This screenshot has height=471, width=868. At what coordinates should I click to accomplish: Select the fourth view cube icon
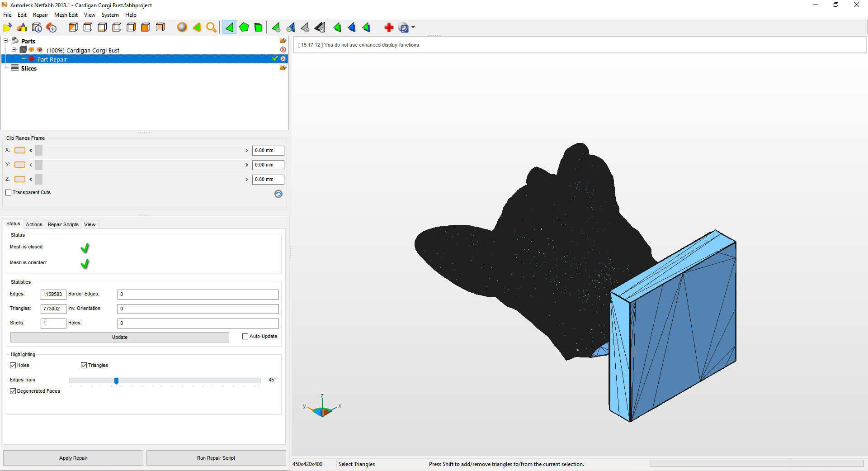point(117,28)
